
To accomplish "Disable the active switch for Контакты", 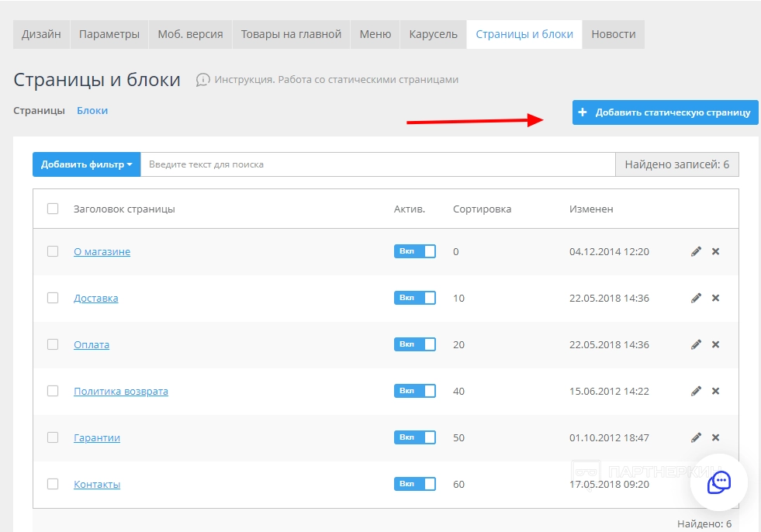I will click(415, 484).
